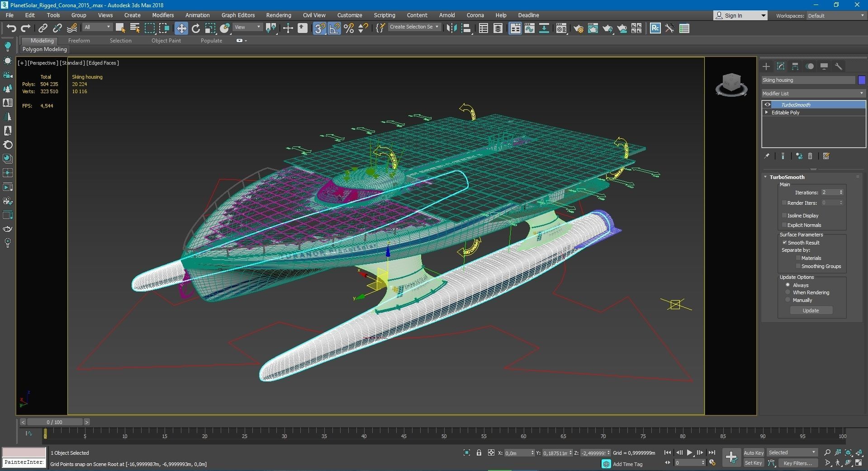Open the Workspaces Default dropdown

click(836, 15)
